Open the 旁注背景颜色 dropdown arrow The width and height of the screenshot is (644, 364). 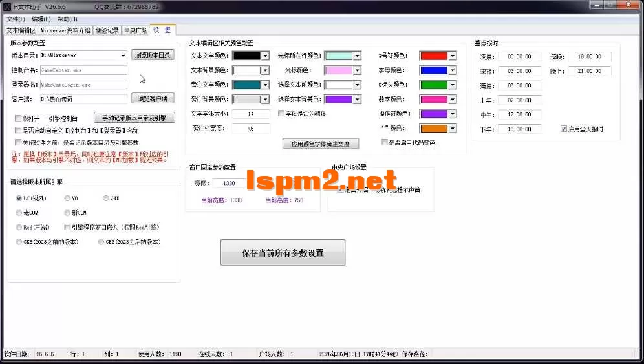point(265,99)
